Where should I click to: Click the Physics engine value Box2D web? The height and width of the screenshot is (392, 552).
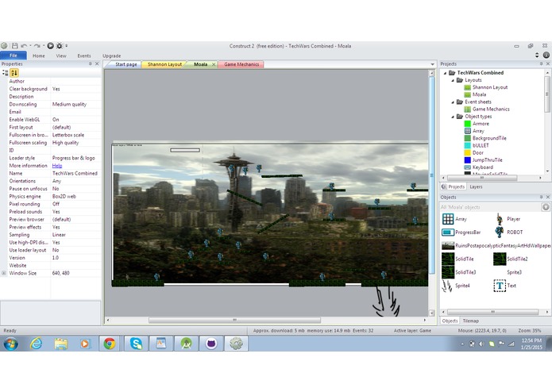[64, 197]
